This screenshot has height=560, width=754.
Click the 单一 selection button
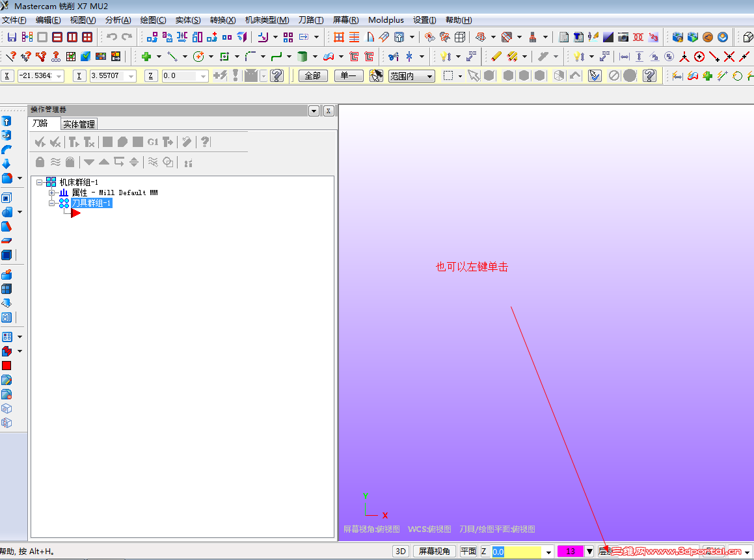point(348,76)
